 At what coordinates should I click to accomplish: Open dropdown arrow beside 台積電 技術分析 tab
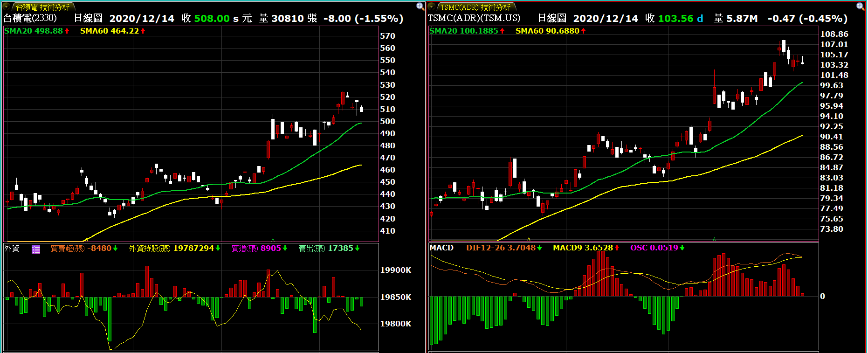7,7
